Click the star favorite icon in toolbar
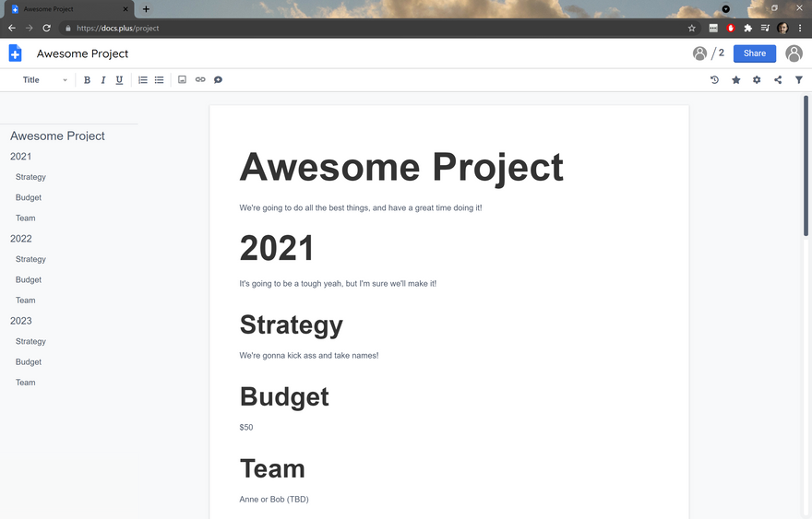 point(736,80)
